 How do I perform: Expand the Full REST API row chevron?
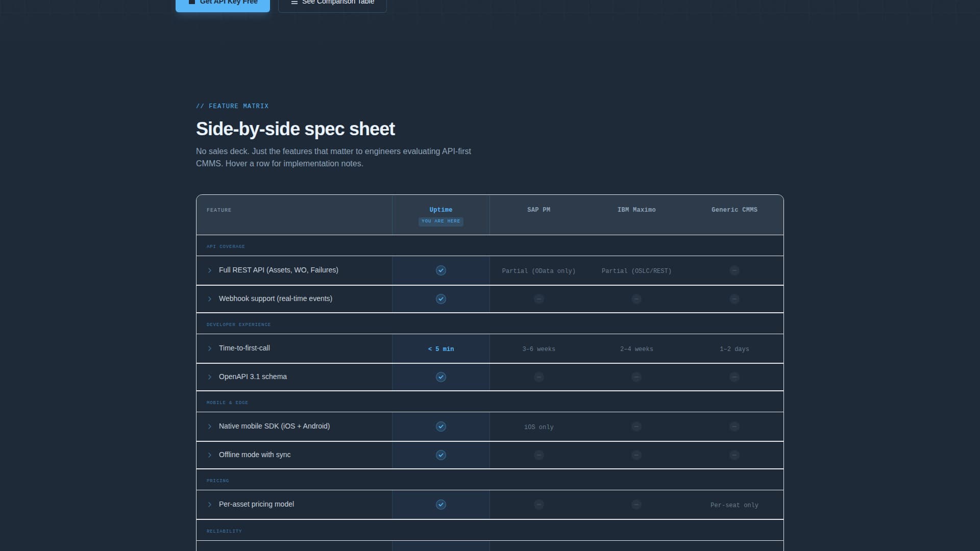pos(209,270)
